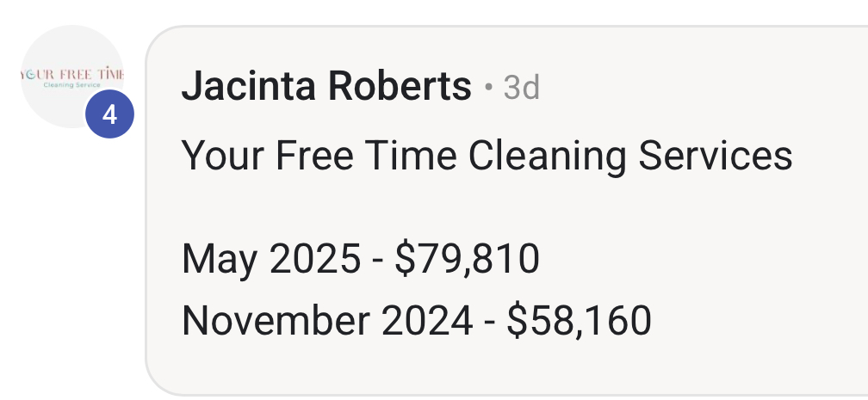Click the May 2025 revenue line
The width and height of the screenshot is (868, 400).
(360, 259)
